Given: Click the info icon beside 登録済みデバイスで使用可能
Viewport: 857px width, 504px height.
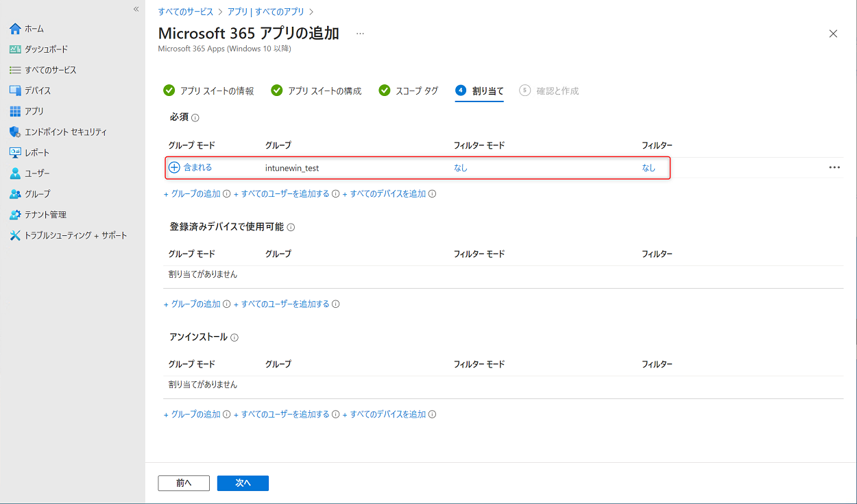Looking at the screenshot, I should 291,227.
